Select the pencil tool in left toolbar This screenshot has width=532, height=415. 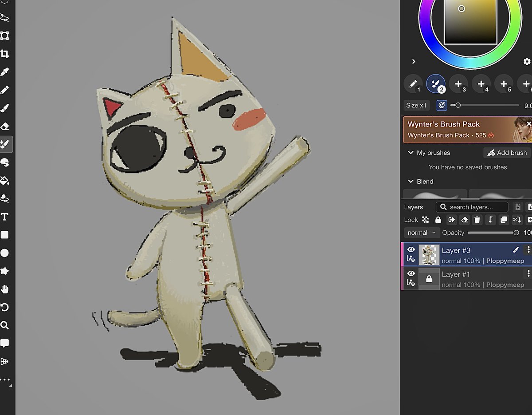pos(5,90)
